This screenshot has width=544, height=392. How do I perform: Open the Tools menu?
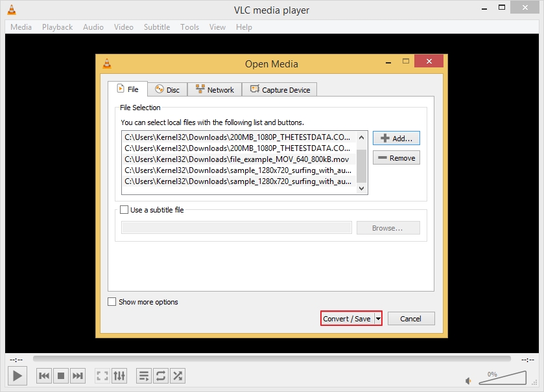click(x=189, y=27)
